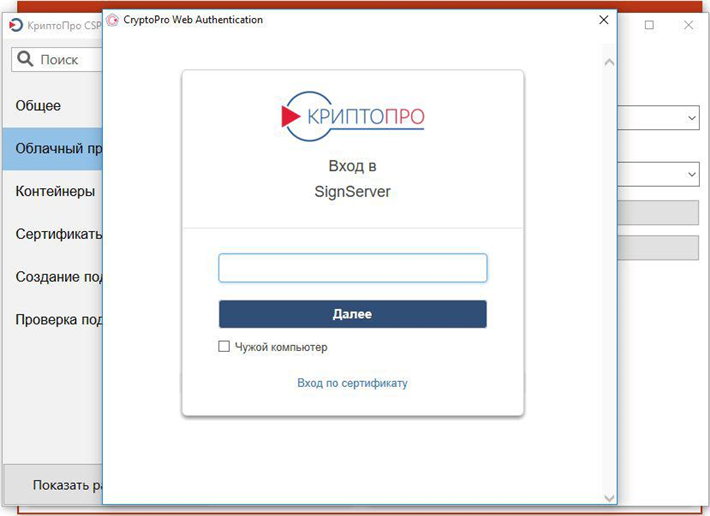
Task: Maximize the КриптоПро CSP window
Action: [x=649, y=25]
